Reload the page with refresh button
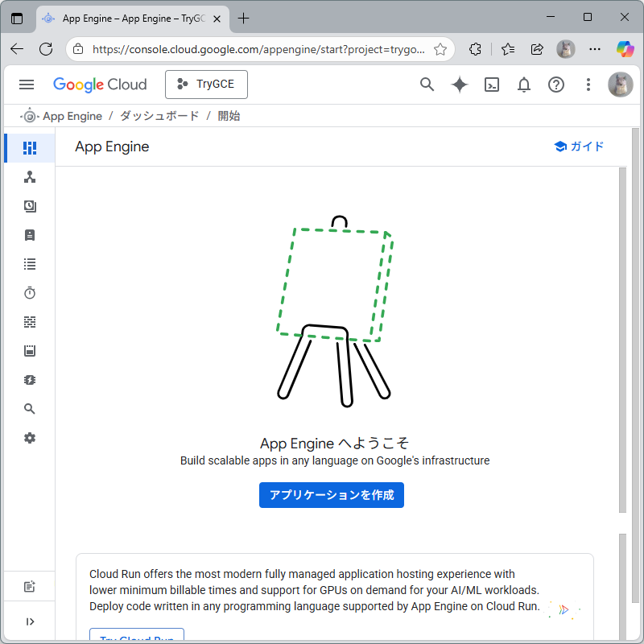 click(46, 49)
